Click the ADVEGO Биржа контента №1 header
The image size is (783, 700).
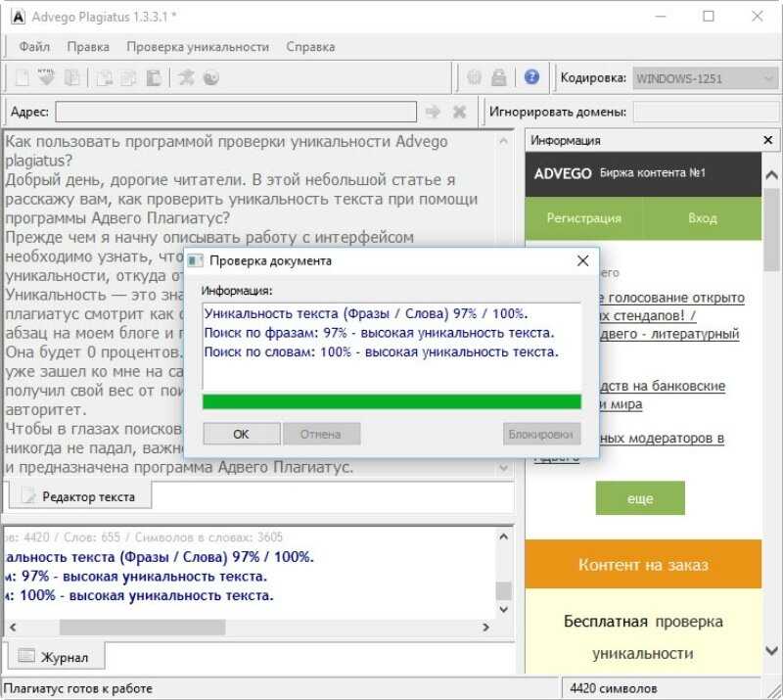point(643,173)
